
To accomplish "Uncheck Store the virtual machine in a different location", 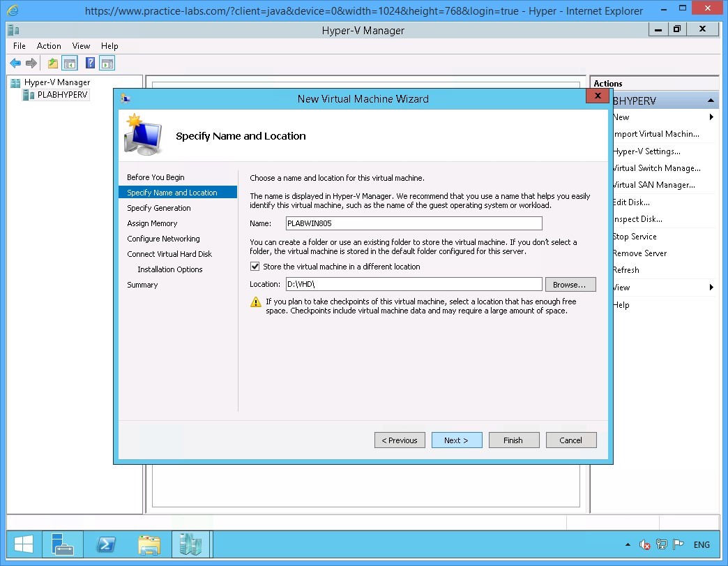I will (255, 266).
